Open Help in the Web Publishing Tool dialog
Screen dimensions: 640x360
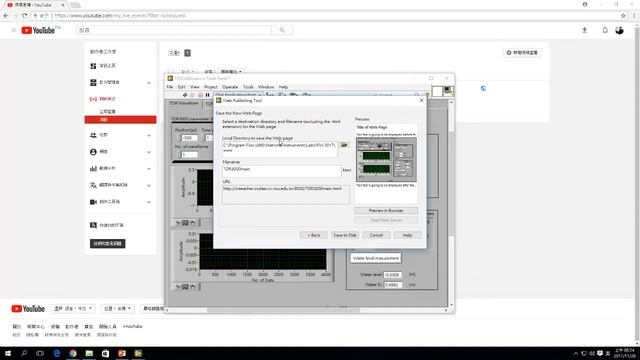tap(407, 235)
